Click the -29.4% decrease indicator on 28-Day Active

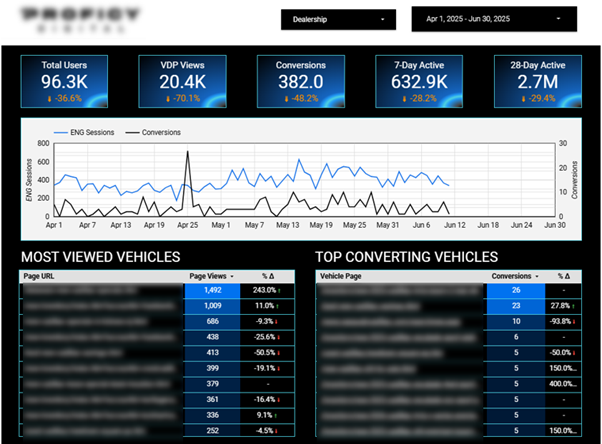pyautogui.click(x=538, y=99)
